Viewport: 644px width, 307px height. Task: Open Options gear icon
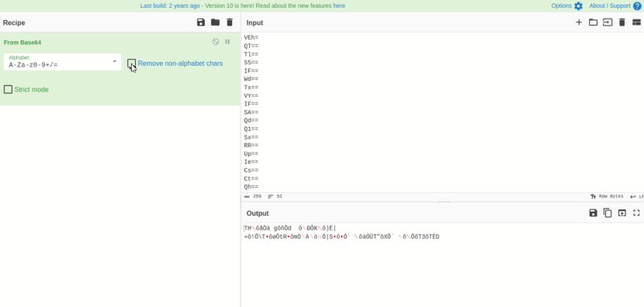click(x=578, y=5)
